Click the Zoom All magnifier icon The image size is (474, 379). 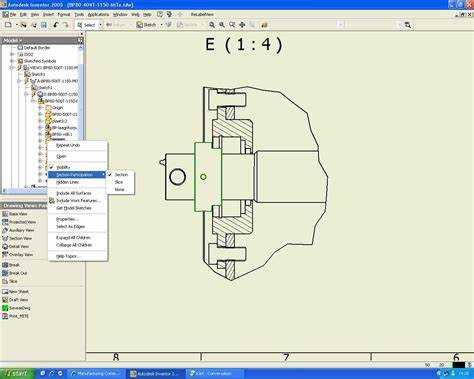(x=212, y=25)
